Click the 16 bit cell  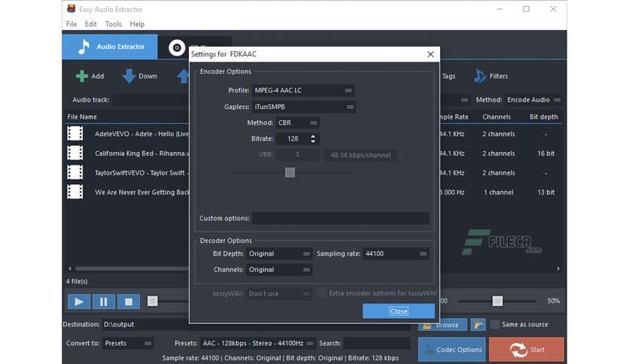click(546, 153)
